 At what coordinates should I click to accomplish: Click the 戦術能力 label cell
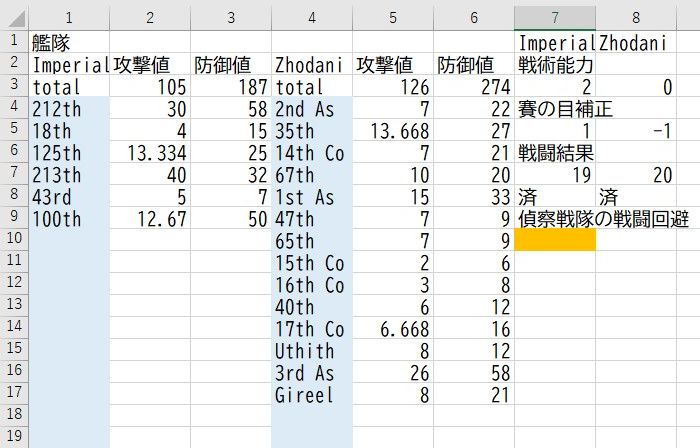[555, 64]
